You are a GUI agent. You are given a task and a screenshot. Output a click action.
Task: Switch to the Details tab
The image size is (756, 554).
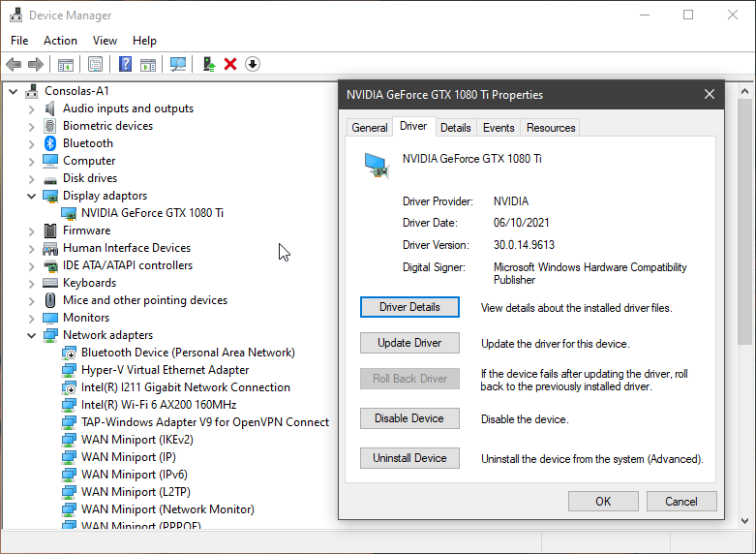[456, 128]
